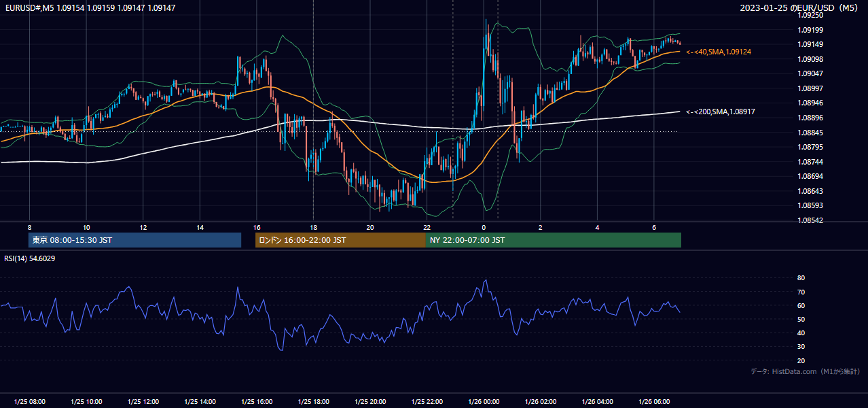Click hour 8 on the price chart axis

click(x=29, y=227)
